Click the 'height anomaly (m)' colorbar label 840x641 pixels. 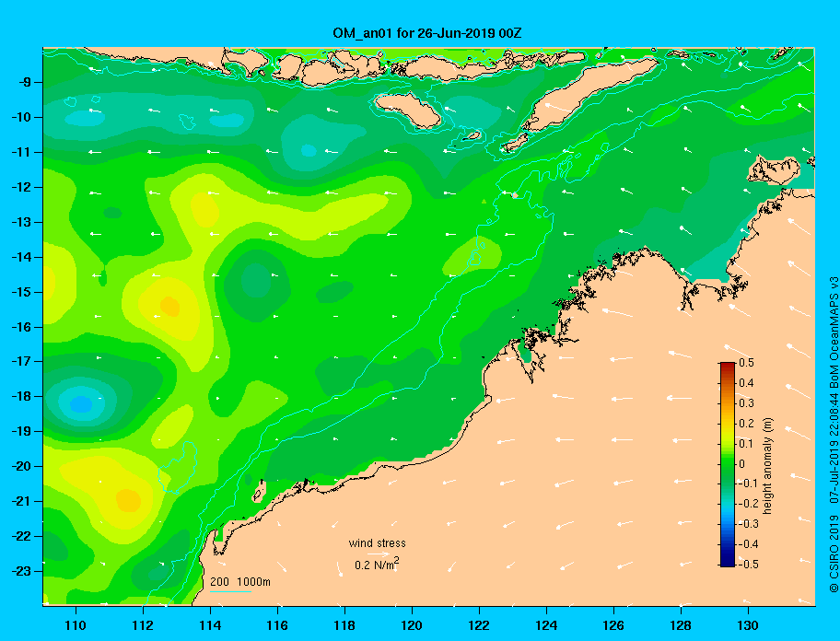767,466
